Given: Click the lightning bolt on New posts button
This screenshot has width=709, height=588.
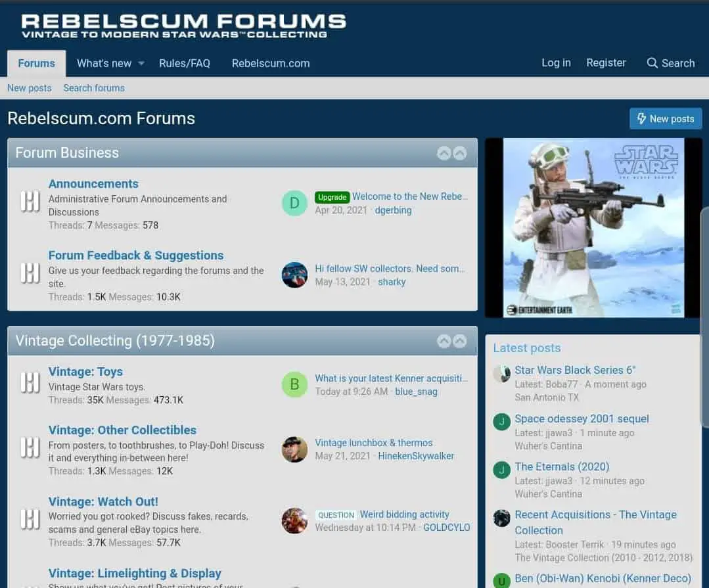Looking at the screenshot, I should coord(641,118).
